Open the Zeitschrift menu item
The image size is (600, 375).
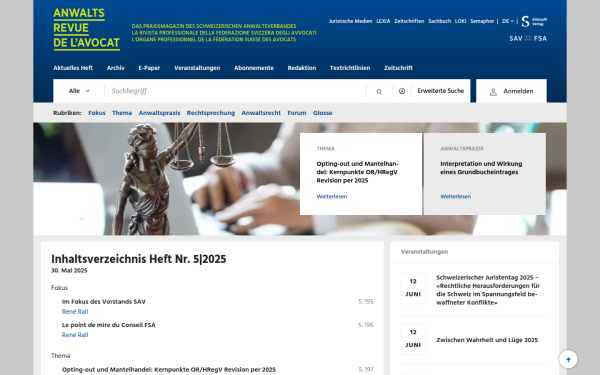point(398,68)
